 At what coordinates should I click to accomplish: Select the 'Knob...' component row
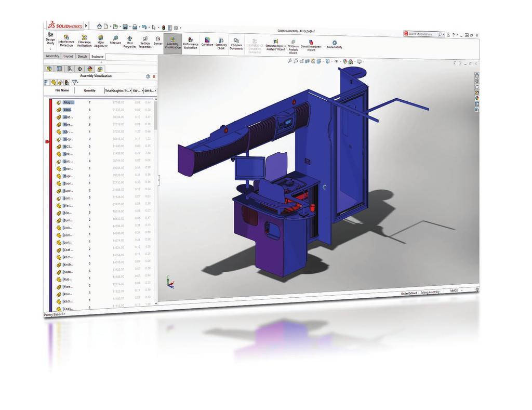(x=103, y=264)
